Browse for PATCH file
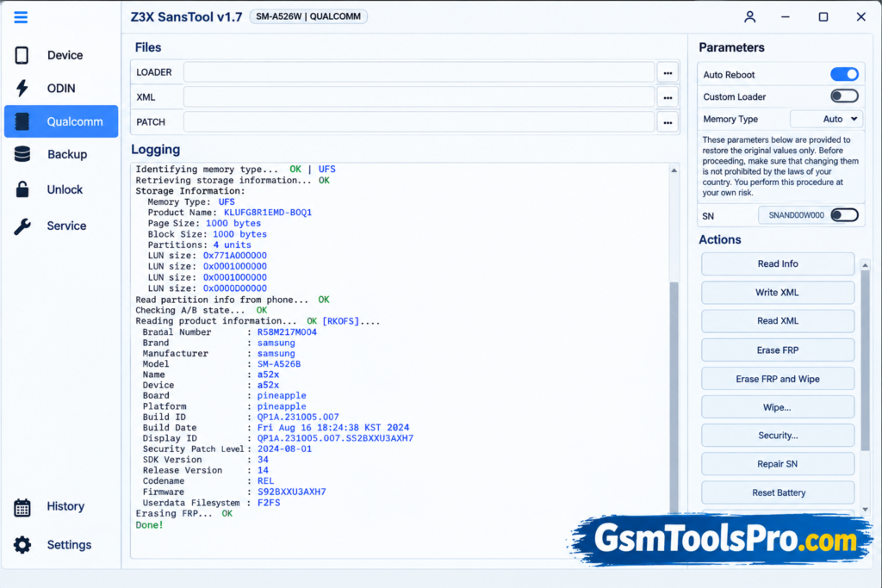882x588 pixels. pos(668,122)
